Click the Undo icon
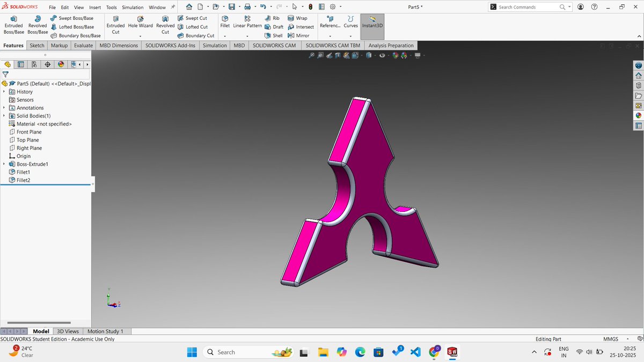Screen dimensions: 644x362 [x=263, y=7]
